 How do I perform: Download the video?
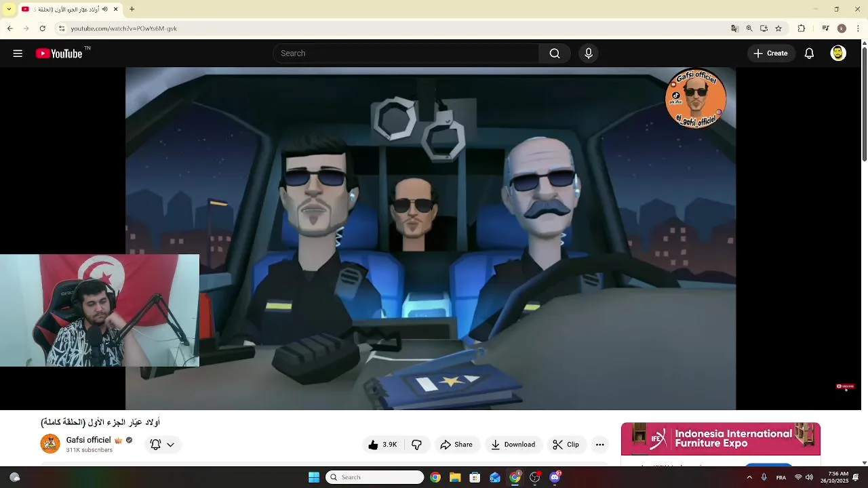(513, 445)
